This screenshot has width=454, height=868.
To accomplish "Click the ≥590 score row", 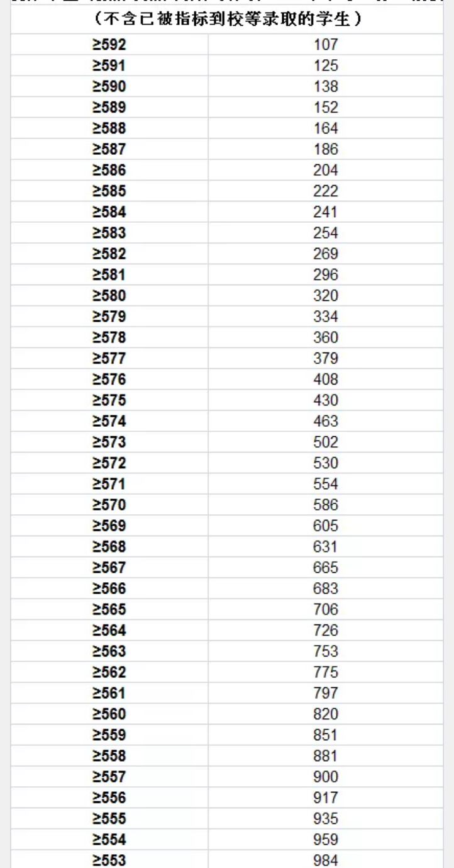I will point(109,86).
